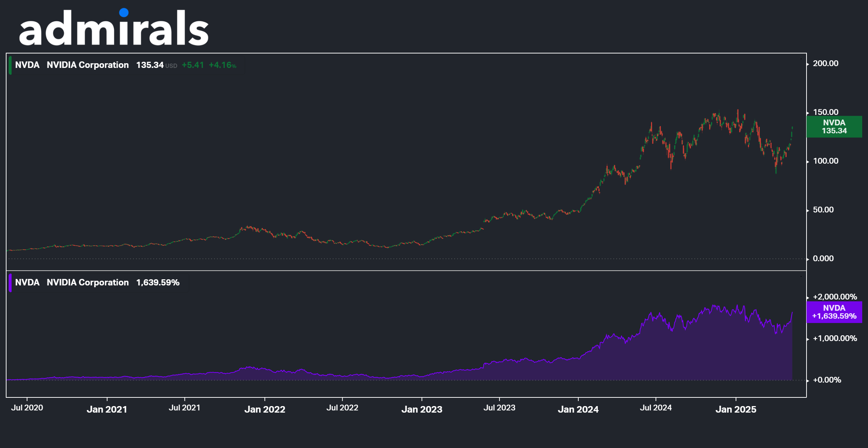868x448 pixels.
Task: Click the Jan 2022 time axis label
Action: pyautogui.click(x=265, y=409)
